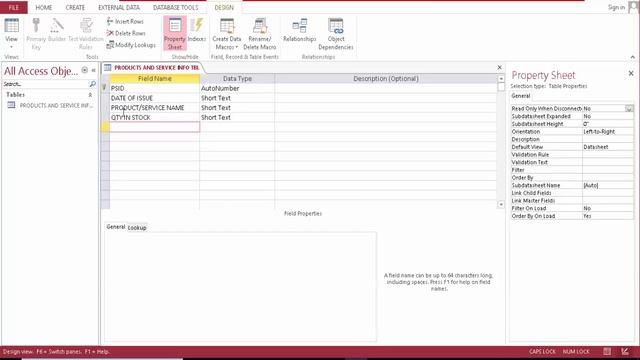Click the Data Type column header

[x=237, y=79]
